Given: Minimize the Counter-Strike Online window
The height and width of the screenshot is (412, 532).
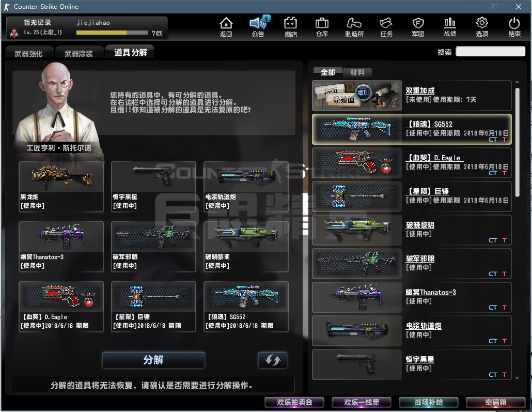Looking at the screenshot, I should 472,7.
